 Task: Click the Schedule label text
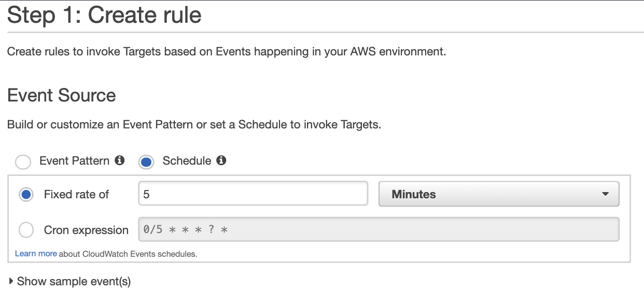tap(187, 160)
